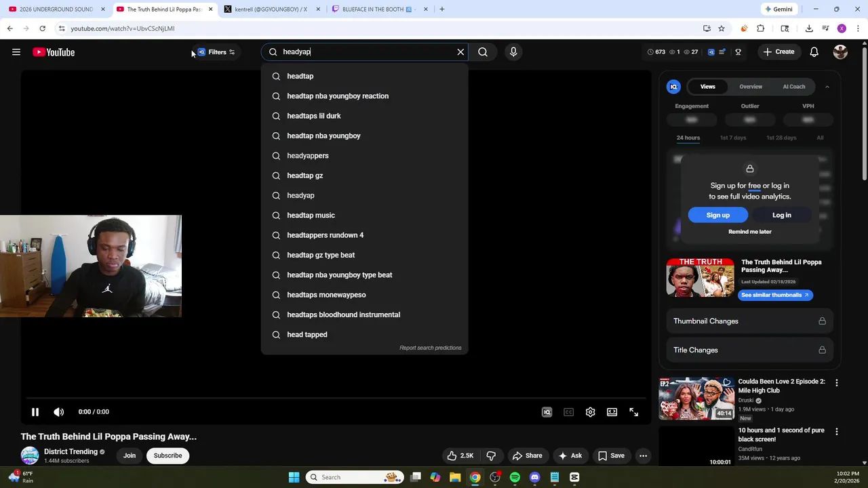
Task: Share the video
Action: pyautogui.click(x=527, y=455)
